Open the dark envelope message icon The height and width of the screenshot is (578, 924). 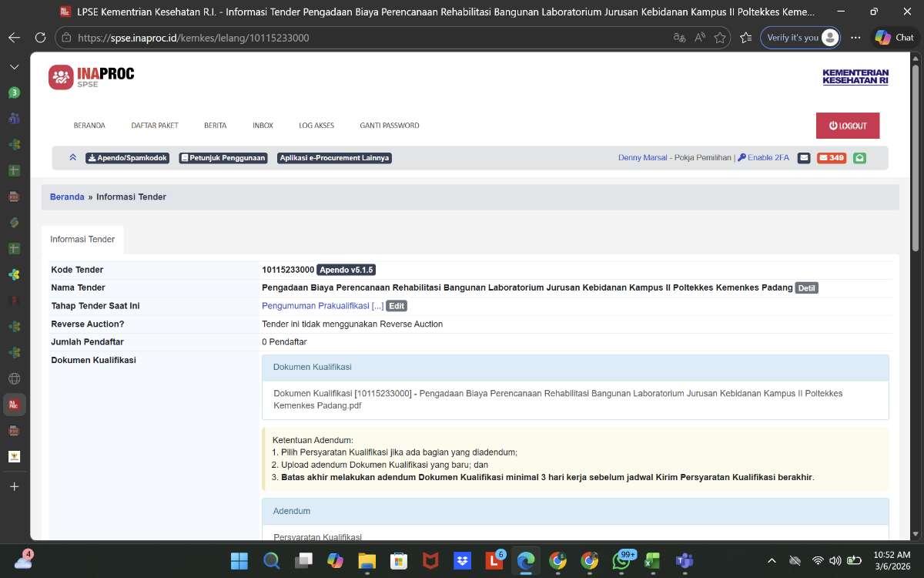click(x=804, y=158)
